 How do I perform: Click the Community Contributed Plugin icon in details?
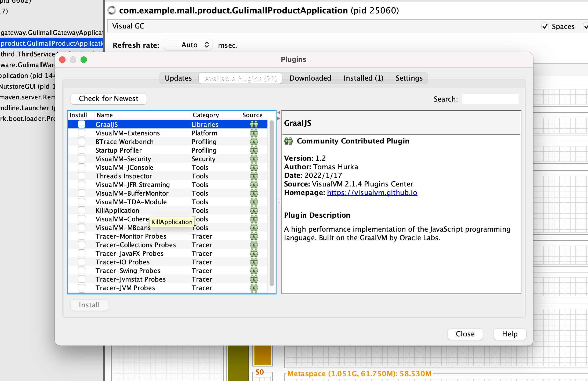[x=288, y=141]
